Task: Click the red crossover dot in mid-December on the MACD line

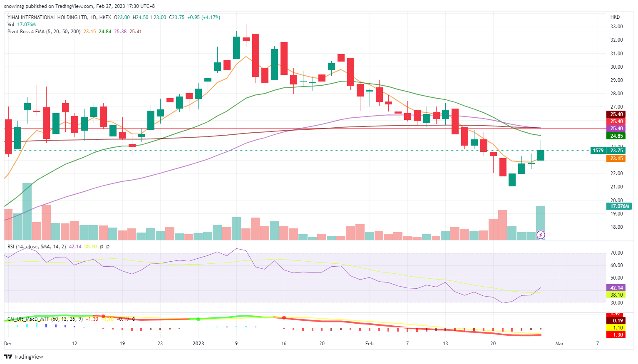Action: coord(103,317)
